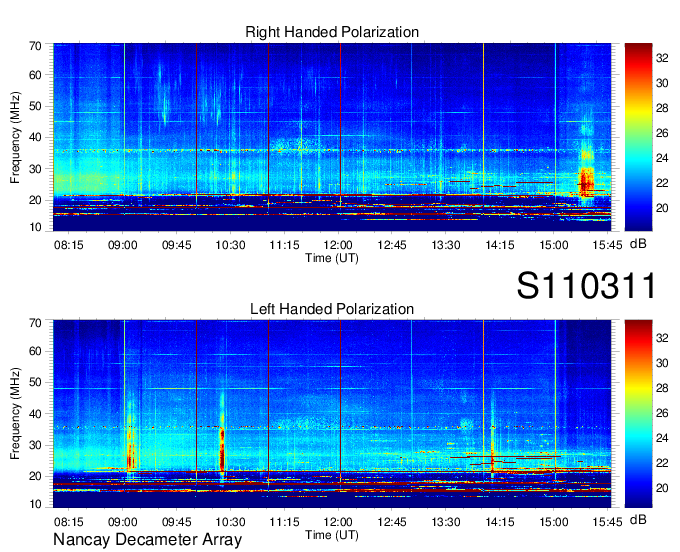Click the 10 MHz tick of the top plot

tap(36, 227)
